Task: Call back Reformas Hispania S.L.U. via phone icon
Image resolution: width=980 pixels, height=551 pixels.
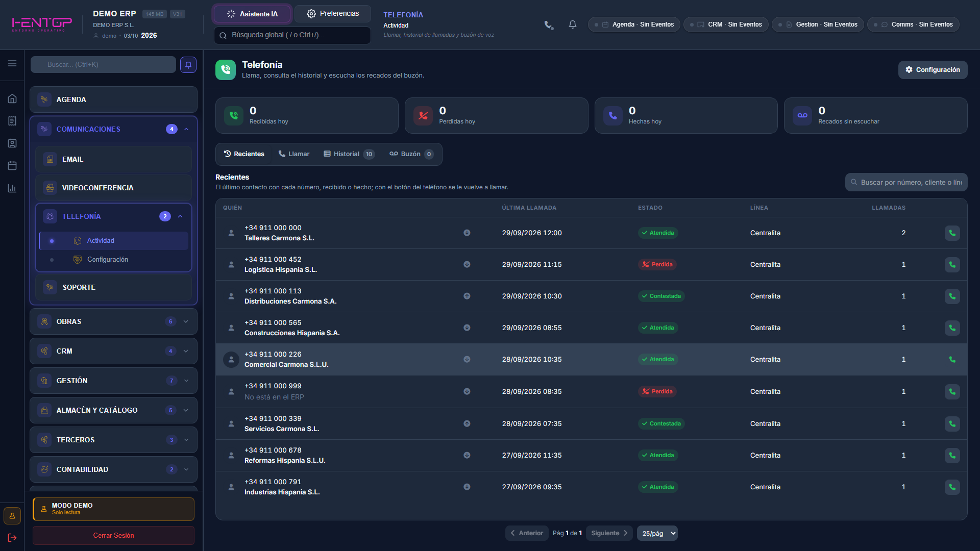Action: [x=952, y=456]
